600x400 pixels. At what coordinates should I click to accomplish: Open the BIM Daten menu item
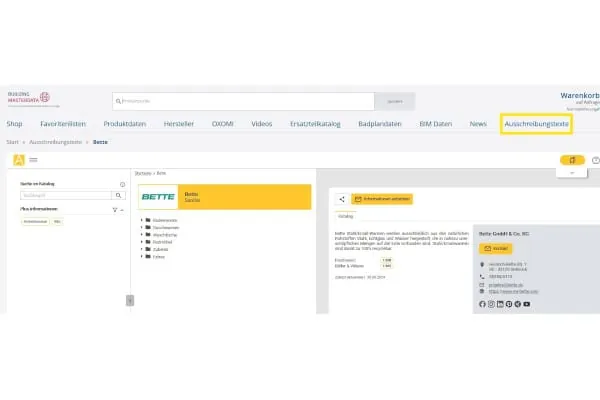click(436, 124)
